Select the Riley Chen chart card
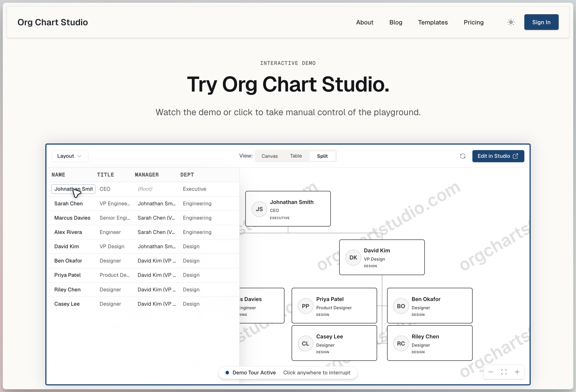This screenshot has width=576, height=392. coord(430,343)
